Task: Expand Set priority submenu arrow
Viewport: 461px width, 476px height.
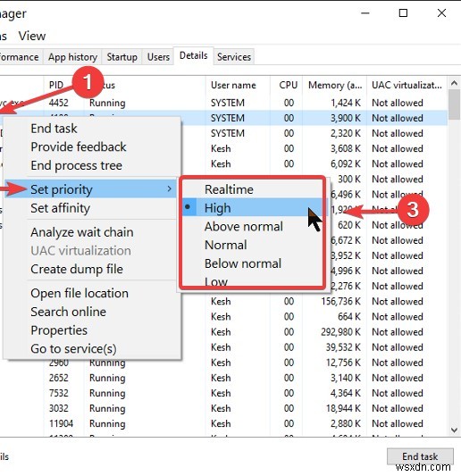Action: coord(170,189)
